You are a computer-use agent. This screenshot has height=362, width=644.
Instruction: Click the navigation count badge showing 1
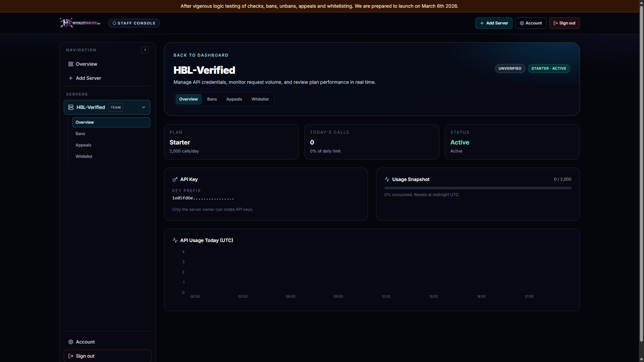coord(145,50)
